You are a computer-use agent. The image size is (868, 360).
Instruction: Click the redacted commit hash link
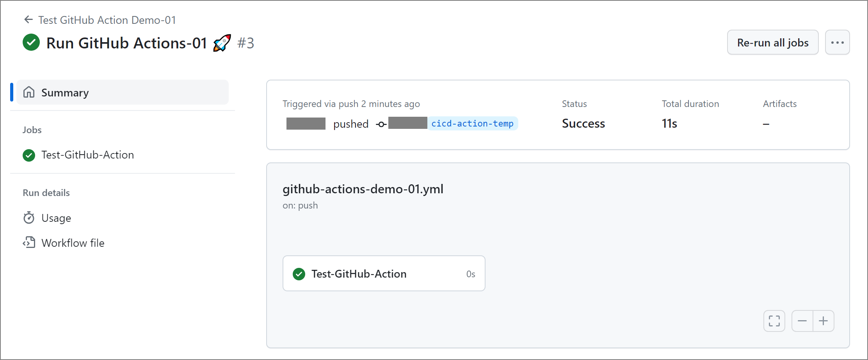[408, 123]
